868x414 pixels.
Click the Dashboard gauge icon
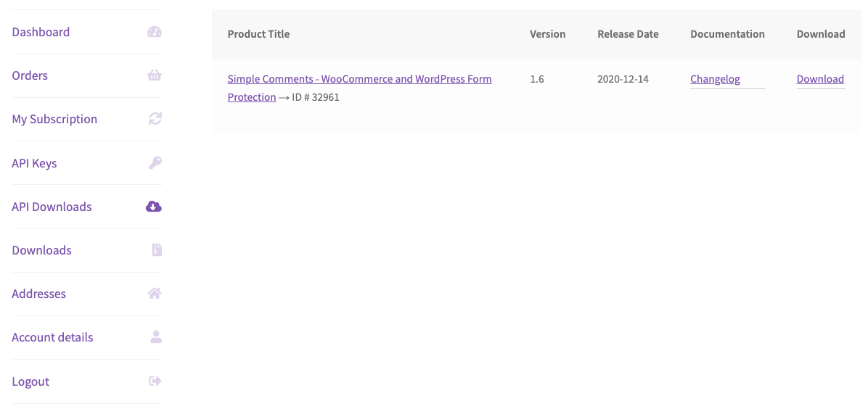tap(154, 32)
